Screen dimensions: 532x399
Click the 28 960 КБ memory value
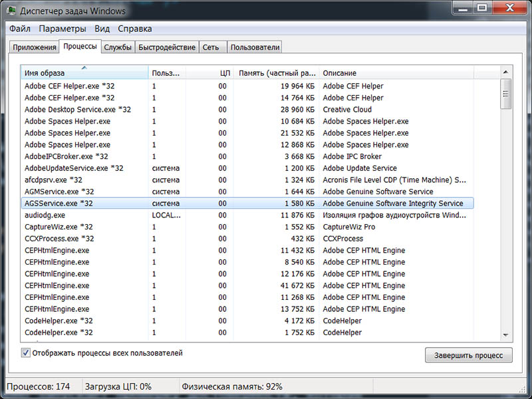(x=297, y=110)
